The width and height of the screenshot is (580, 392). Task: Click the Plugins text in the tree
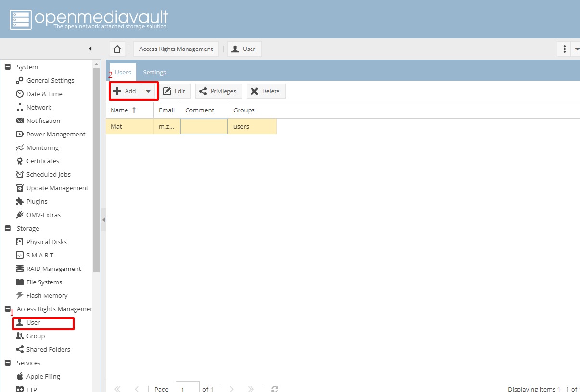(37, 201)
